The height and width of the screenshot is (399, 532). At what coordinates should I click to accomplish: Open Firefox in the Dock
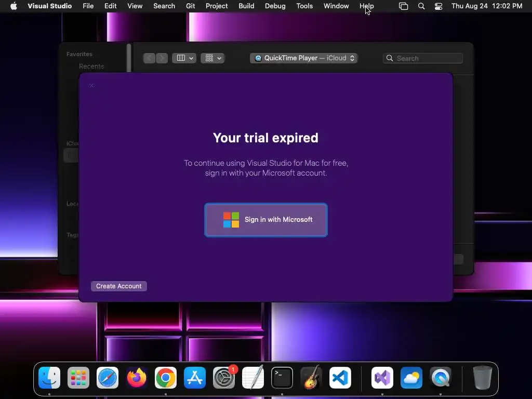click(137, 378)
